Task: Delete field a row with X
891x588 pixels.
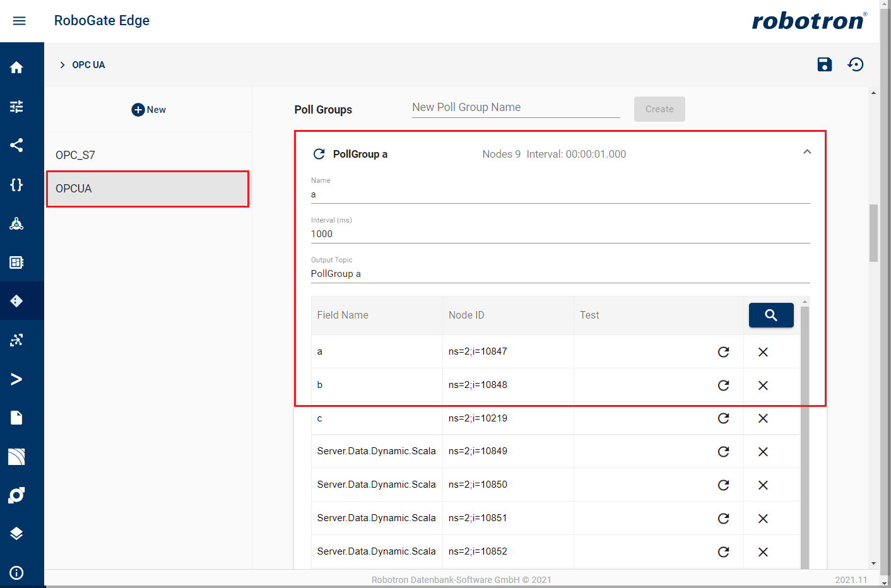Action: [763, 352]
